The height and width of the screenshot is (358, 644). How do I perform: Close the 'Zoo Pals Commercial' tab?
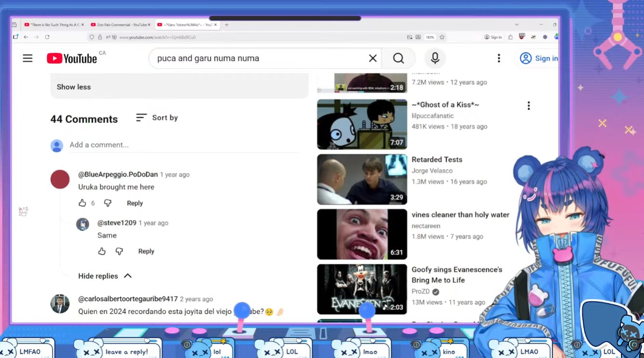[149, 25]
